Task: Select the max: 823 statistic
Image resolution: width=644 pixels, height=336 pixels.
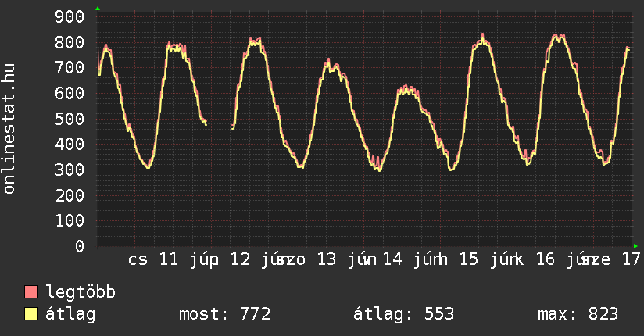Action: coord(578,314)
